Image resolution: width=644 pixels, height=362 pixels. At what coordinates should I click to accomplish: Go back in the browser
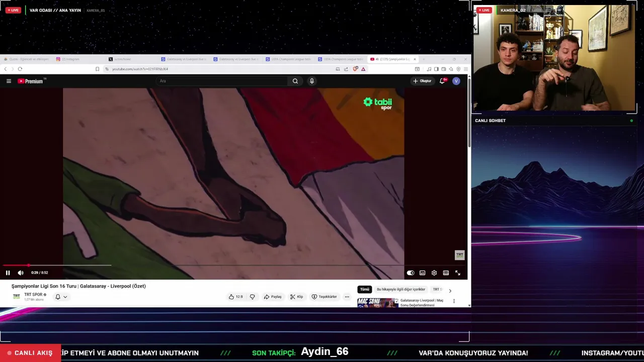(6, 69)
